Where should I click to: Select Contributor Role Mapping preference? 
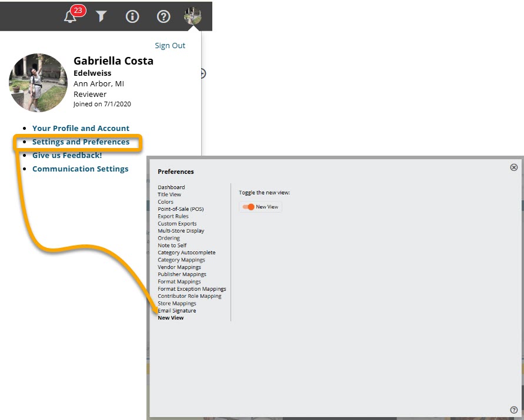189,296
